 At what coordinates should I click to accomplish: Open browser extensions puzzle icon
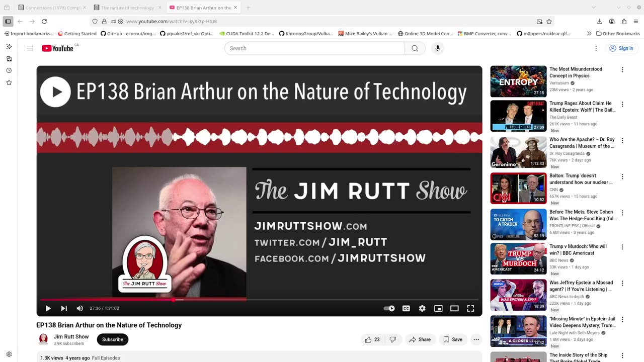tap(624, 22)
